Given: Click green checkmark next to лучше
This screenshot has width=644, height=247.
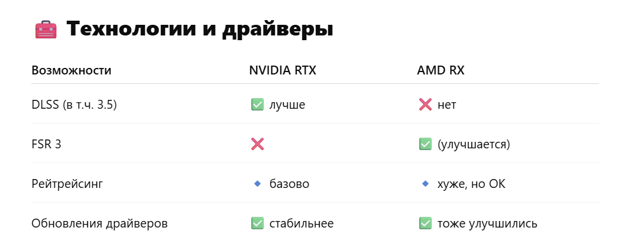Looking at the screenshot, I should [257, 105].
